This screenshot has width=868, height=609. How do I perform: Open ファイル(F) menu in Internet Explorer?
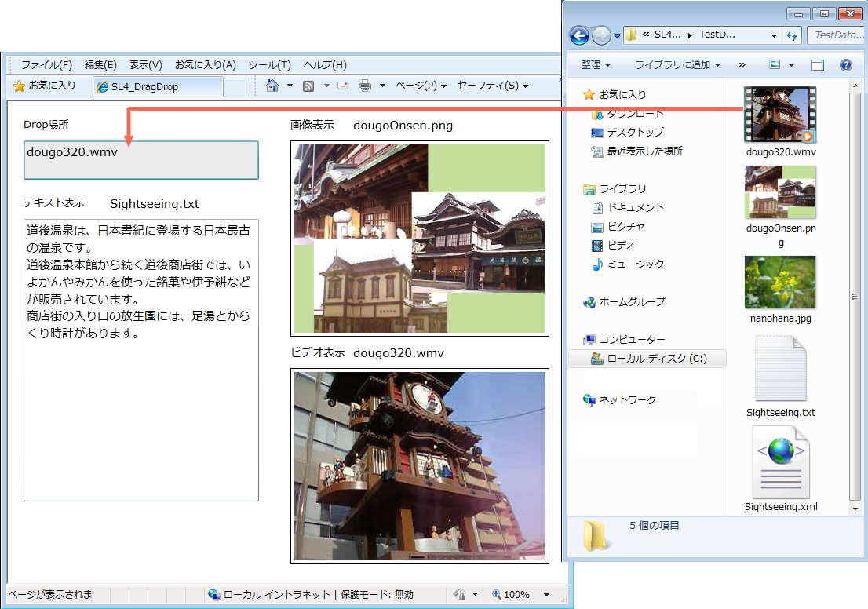coord(46,65)
